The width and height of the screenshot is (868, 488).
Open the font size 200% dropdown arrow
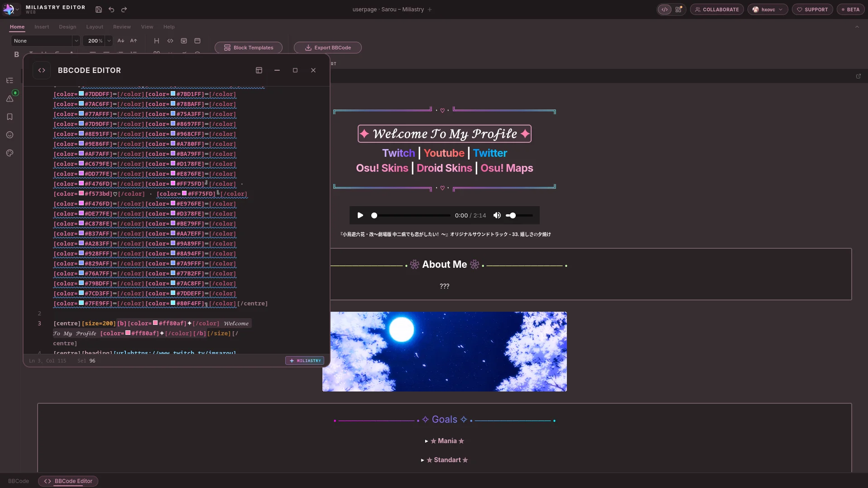(x=109, y=41)
